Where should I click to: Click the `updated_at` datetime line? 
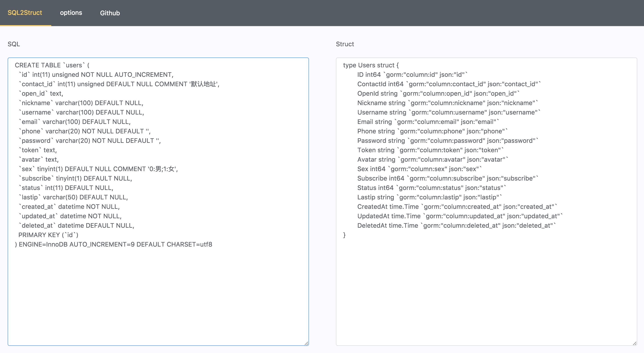coord(70,216)
